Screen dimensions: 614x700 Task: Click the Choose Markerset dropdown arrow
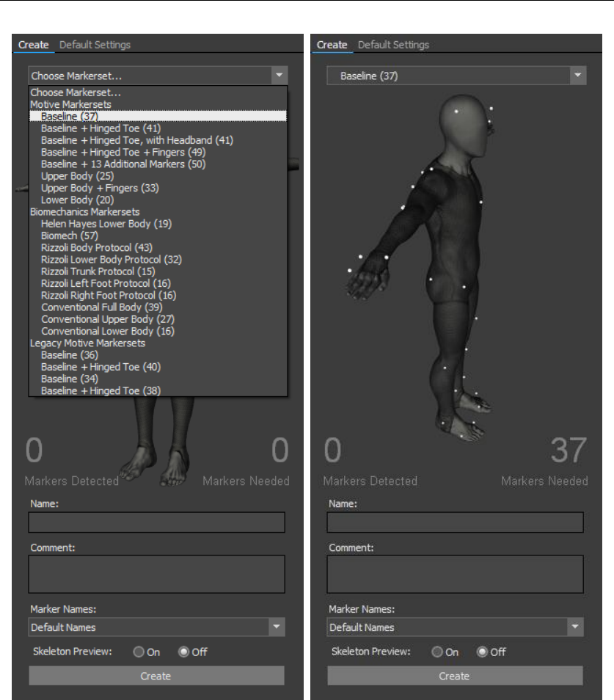click(279, 76)
